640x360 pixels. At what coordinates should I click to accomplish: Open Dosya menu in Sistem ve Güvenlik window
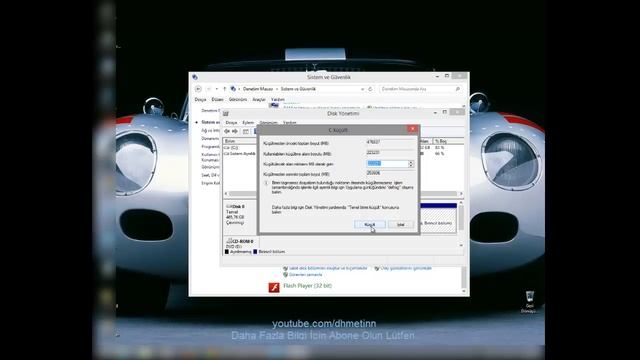pos(200,99)
